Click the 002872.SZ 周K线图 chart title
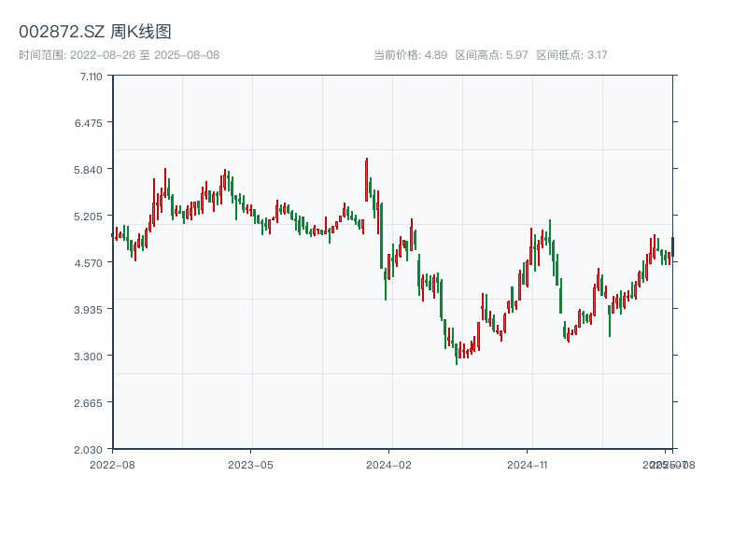 coord(95,32)
